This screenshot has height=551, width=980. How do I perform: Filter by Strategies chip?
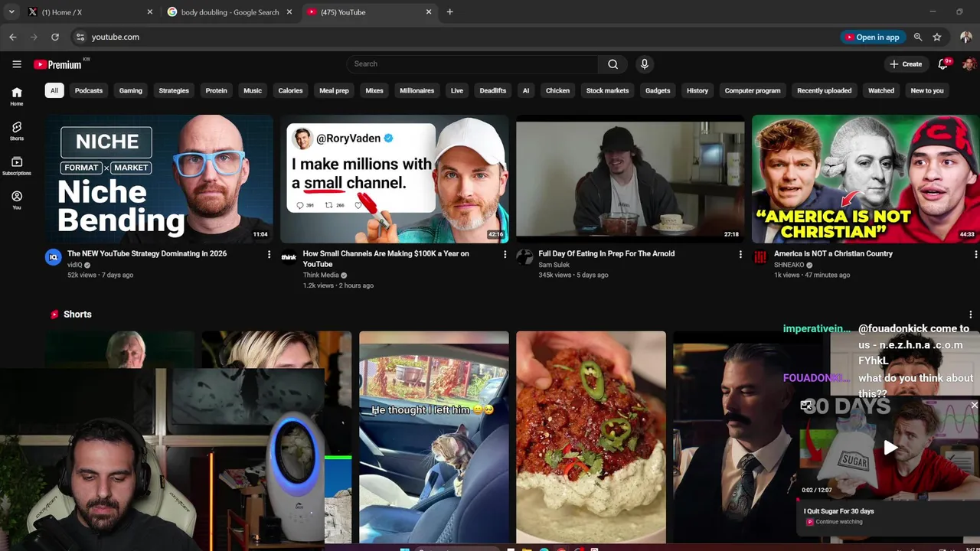coord(174,90)
